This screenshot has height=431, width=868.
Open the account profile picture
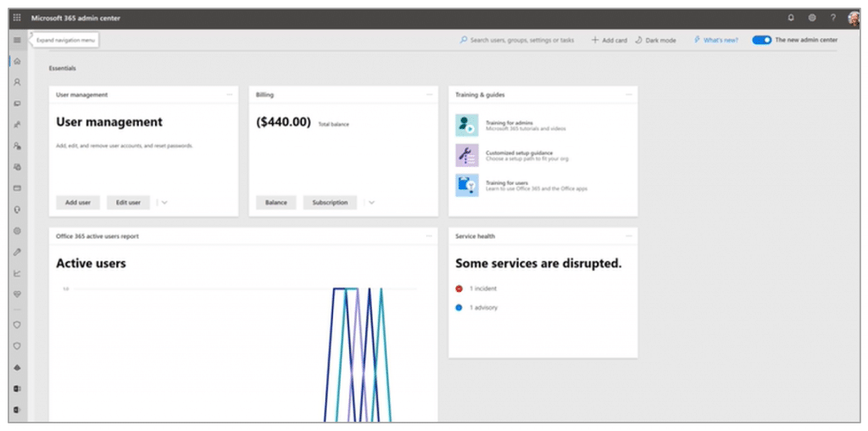click(853, 19)
